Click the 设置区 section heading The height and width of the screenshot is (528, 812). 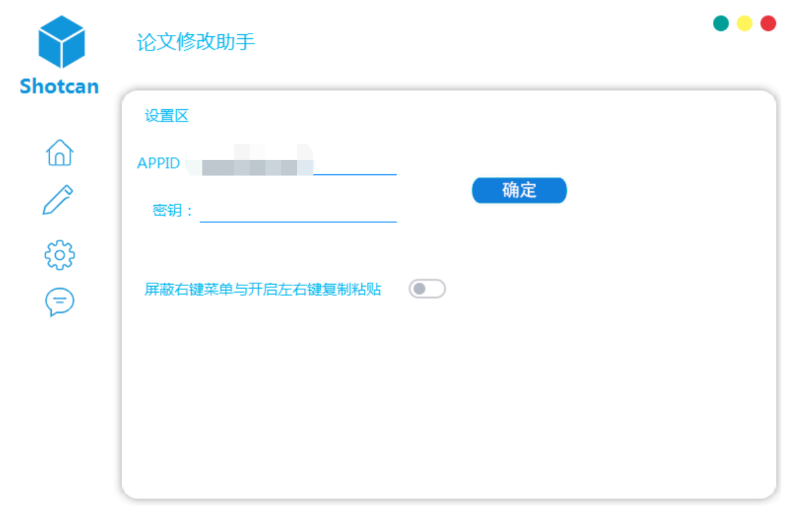[x=167, y=116]
